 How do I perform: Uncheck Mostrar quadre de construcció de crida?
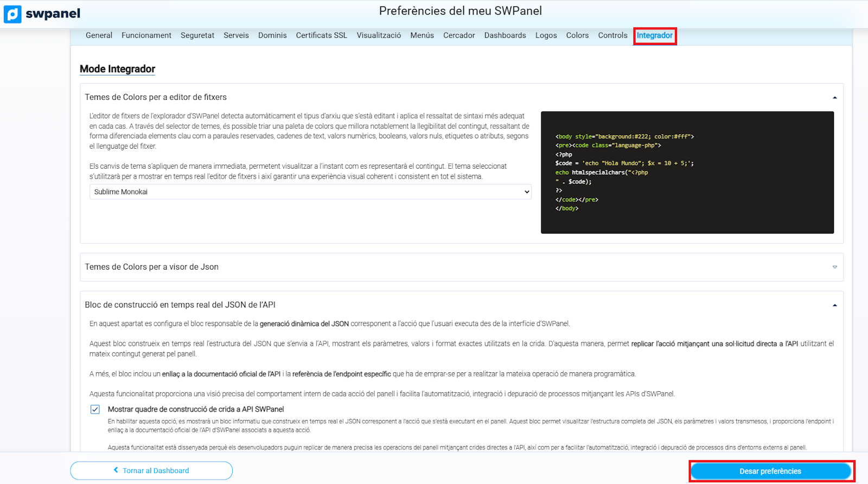point(95,410)
